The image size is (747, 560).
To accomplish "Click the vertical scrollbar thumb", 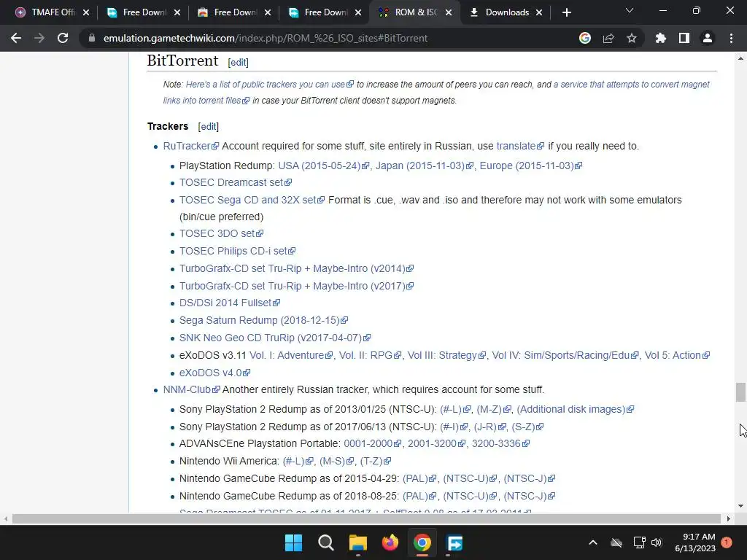I will [740, 392].
